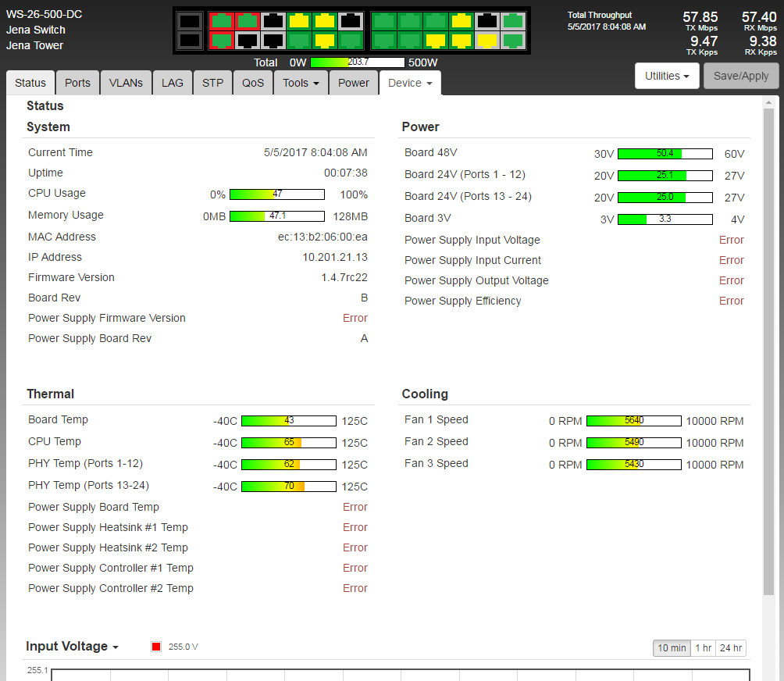Expand the Utilities dropdown menu
The height and width of the screenshot is (681, 784).
(667, 76)
